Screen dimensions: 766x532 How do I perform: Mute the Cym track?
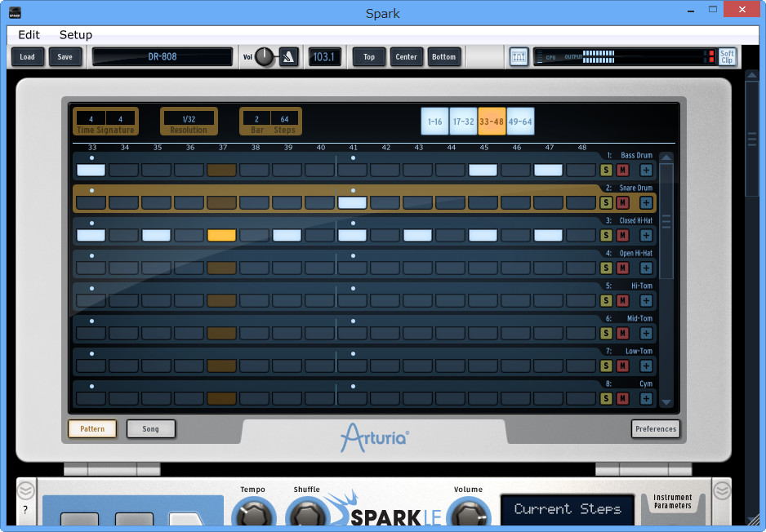tap(622, 399)
